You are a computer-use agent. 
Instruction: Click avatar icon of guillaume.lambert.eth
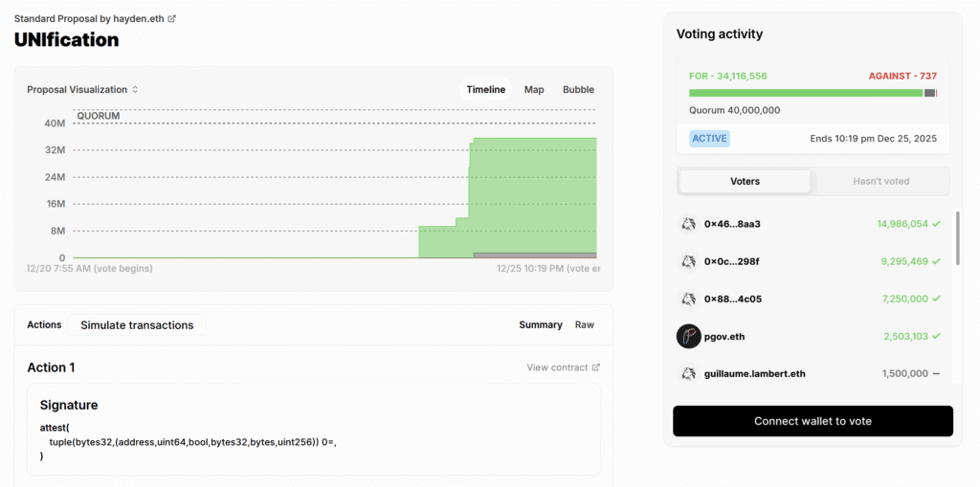tap(688, 373)
